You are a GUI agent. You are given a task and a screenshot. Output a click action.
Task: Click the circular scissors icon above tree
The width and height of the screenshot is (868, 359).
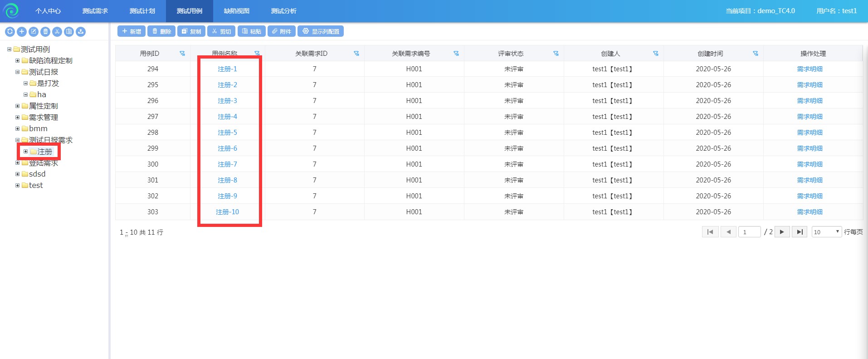(57, 31)
